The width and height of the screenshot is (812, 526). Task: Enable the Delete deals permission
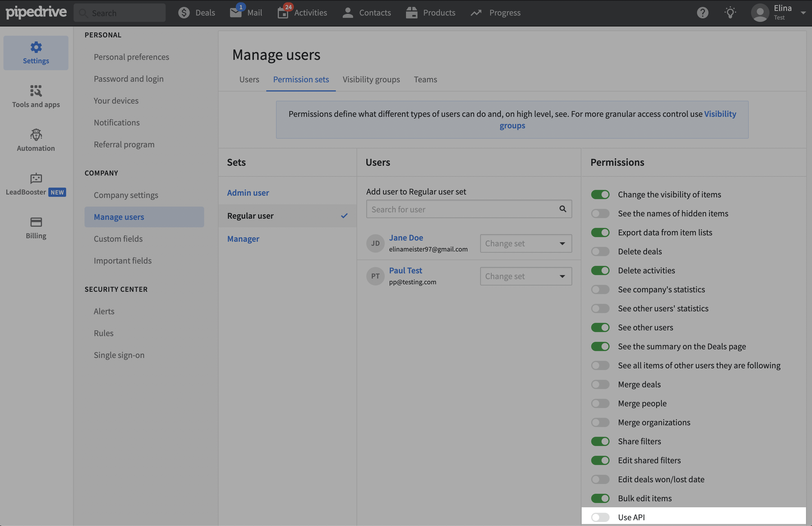click(600, 251)
